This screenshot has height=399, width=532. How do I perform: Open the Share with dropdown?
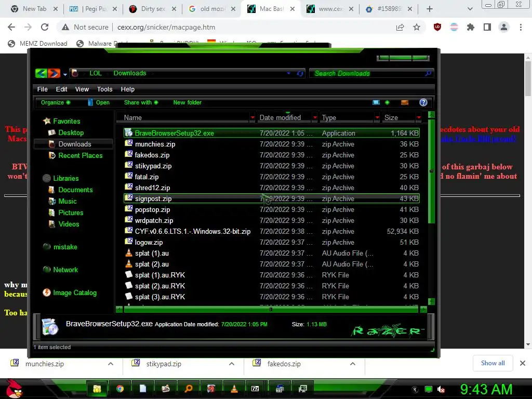(141, 102)
